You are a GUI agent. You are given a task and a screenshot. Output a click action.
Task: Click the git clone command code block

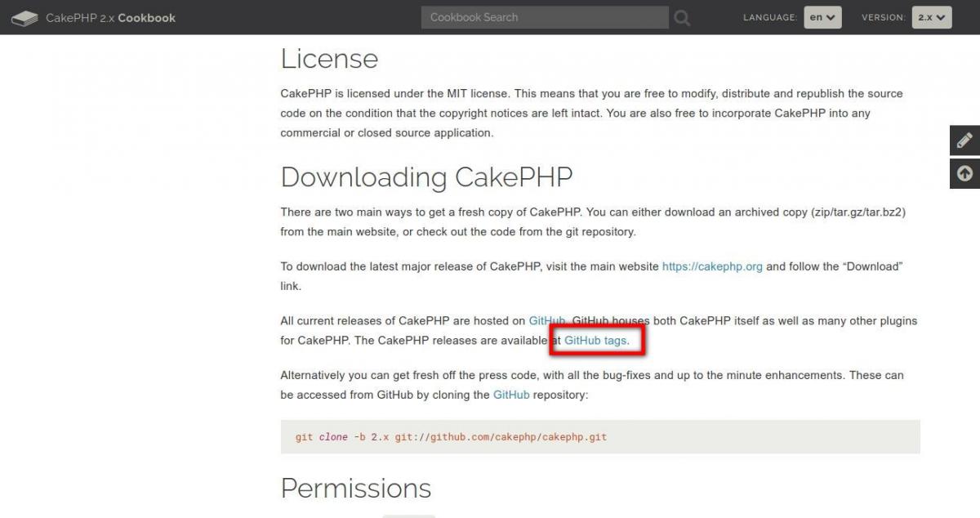pos(600,437)
